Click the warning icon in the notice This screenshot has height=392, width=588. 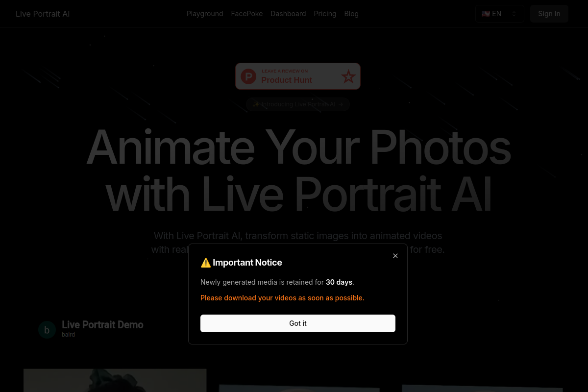pyautogui.click(x=206, y=263)
